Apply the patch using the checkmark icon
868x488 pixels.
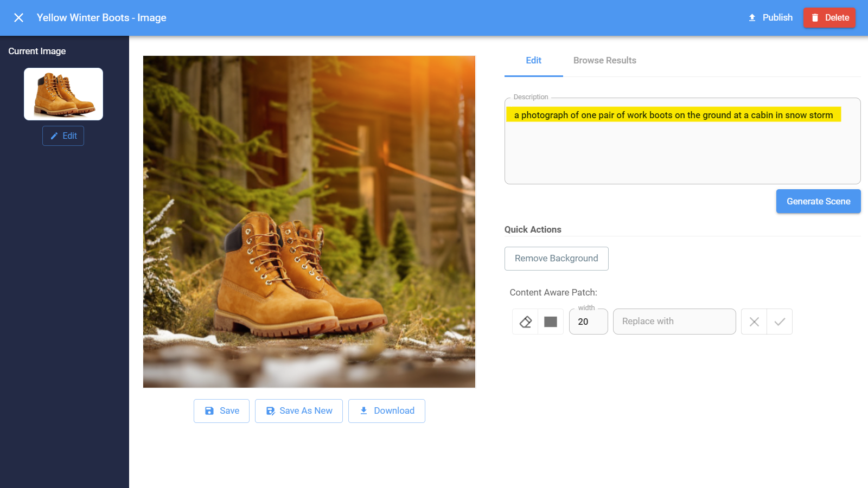pos(780,321)
